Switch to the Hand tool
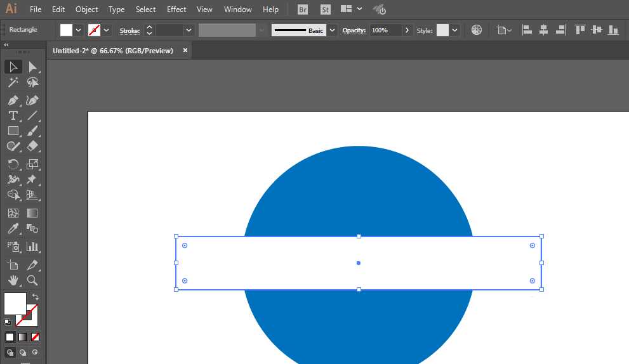 coord(13,280)
